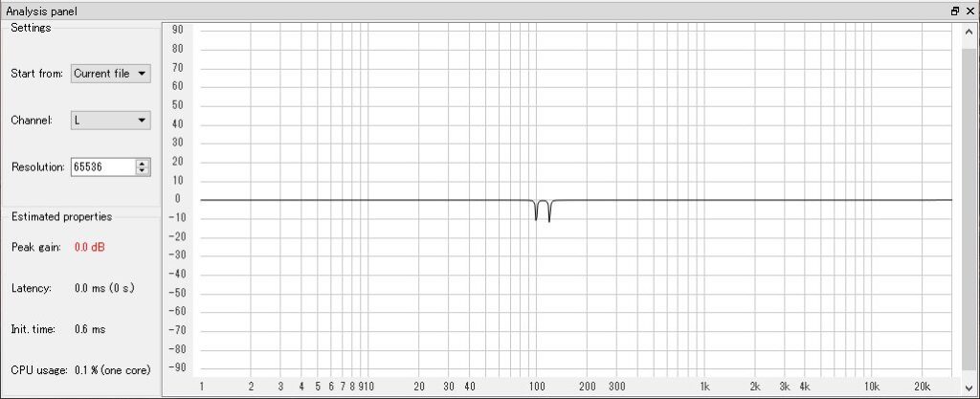
Task: Click the Estimated properties heading
Action: point(62,216)
